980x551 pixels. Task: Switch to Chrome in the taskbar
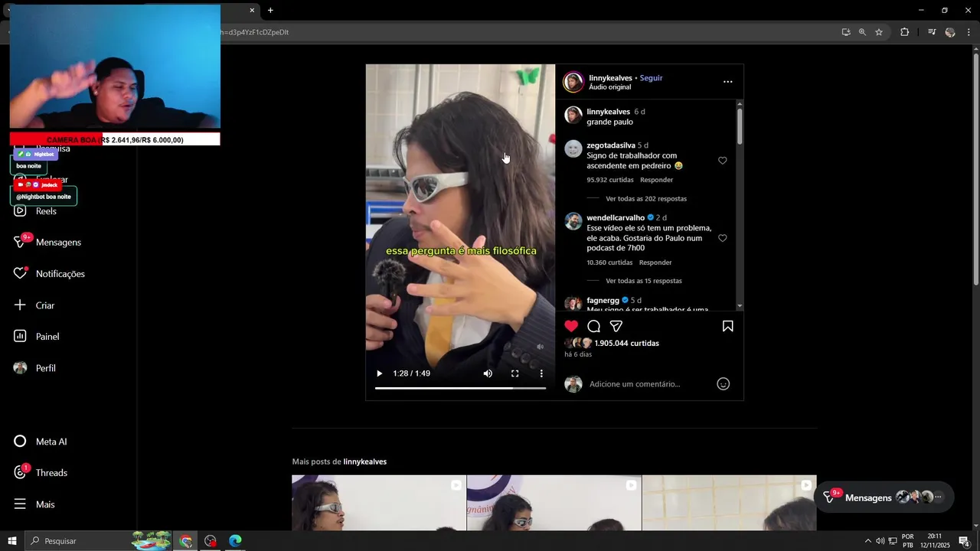click(x=185, y=541)
